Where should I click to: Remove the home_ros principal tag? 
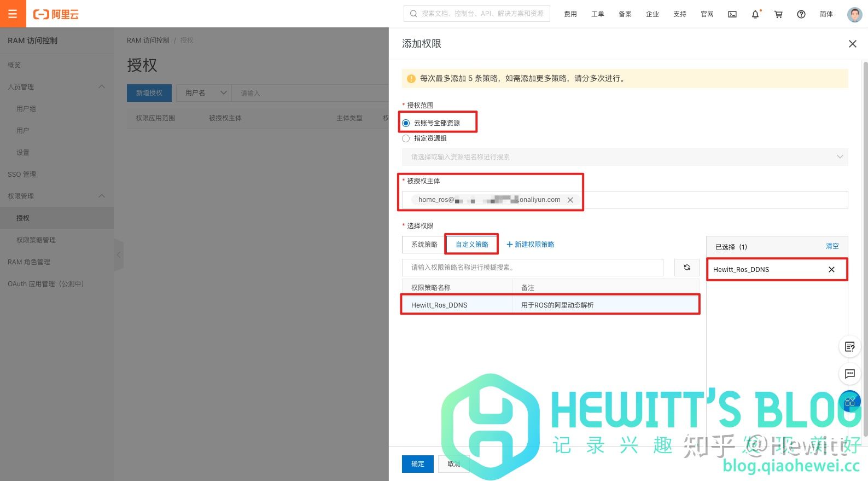click(570, 200)
